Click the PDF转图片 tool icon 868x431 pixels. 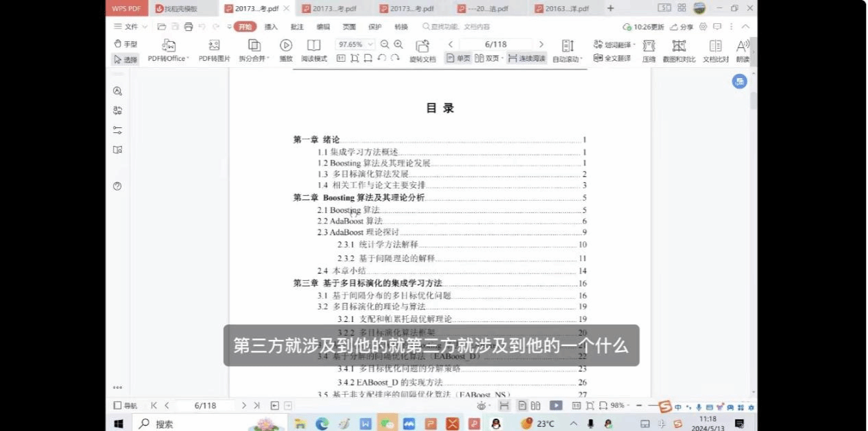pos(214,46)
